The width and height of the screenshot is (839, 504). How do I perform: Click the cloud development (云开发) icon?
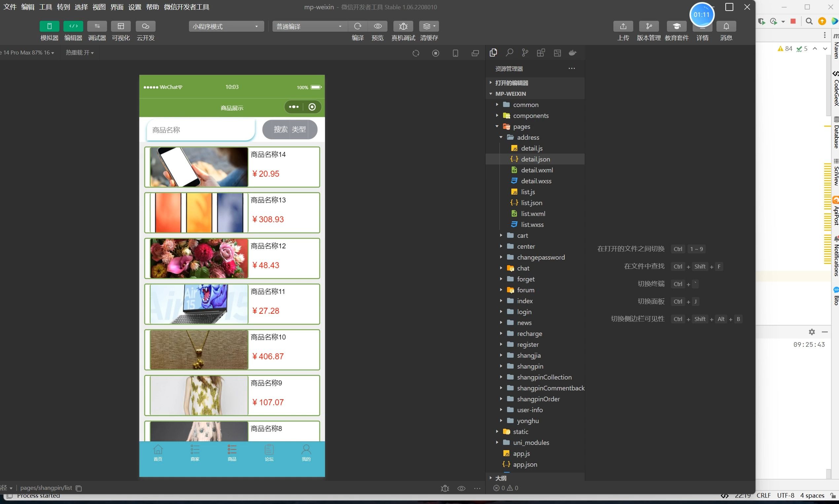point(145,26)
